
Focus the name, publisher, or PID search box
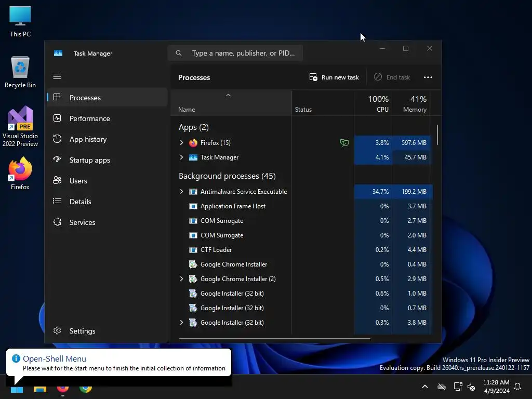click(x=235, y=53)
